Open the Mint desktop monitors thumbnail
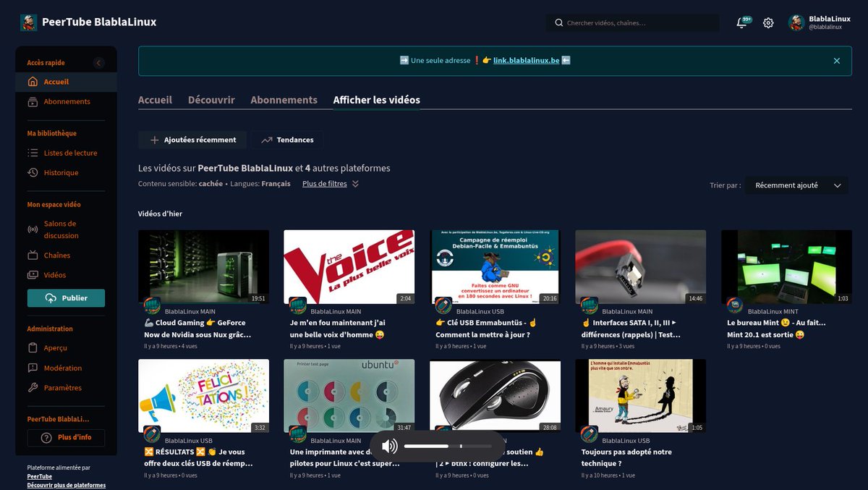The image size is (868, 490). pos(786,267)
